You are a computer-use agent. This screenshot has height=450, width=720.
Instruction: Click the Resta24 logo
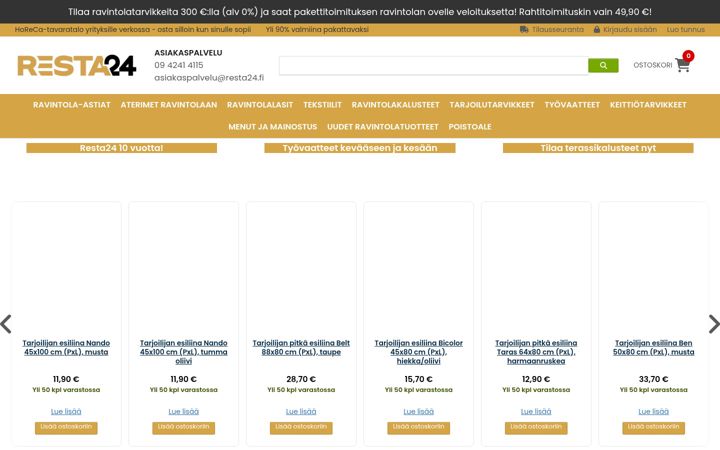click(77, 66)
